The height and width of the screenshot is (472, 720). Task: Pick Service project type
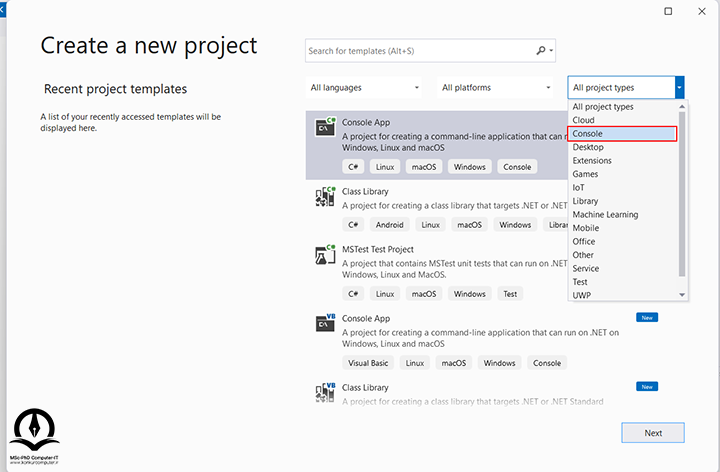pos(585,268)
